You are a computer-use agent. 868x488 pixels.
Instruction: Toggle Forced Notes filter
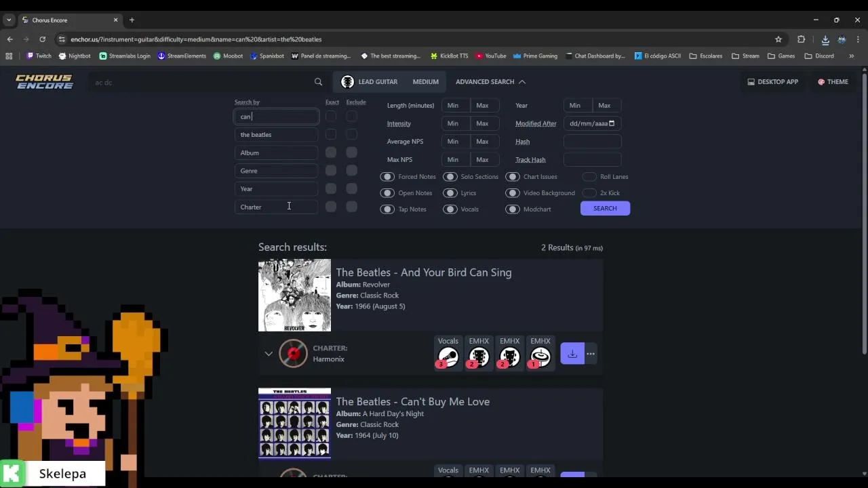(x=387, y=177)
